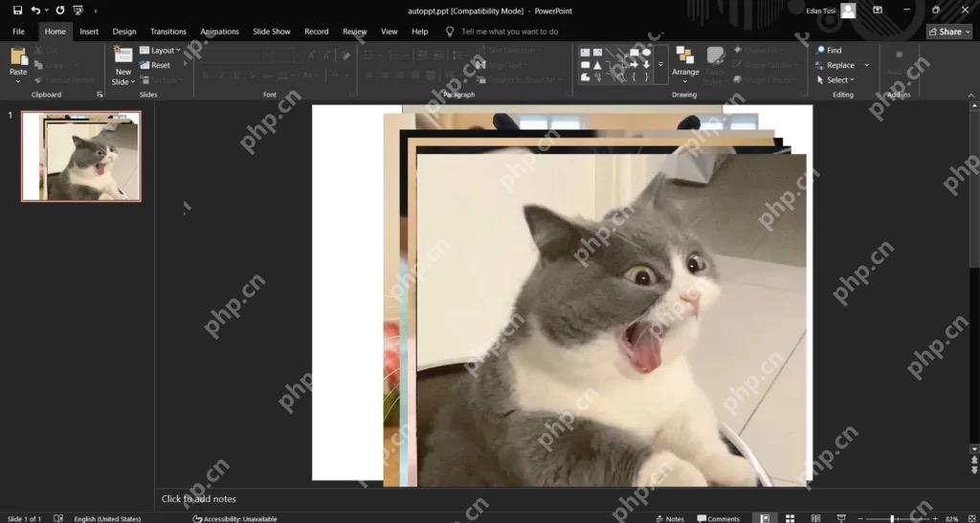Start slideshow from beginning quick access icon
The image size is (980, 523).
(x=78, y=11)
